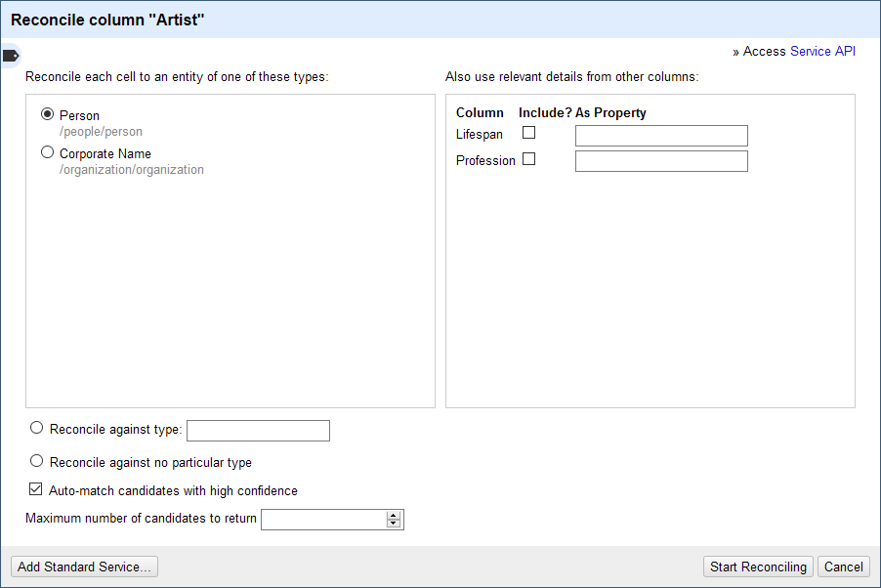
Task: Click the reconciliation service tag icon
Action: 11,55
